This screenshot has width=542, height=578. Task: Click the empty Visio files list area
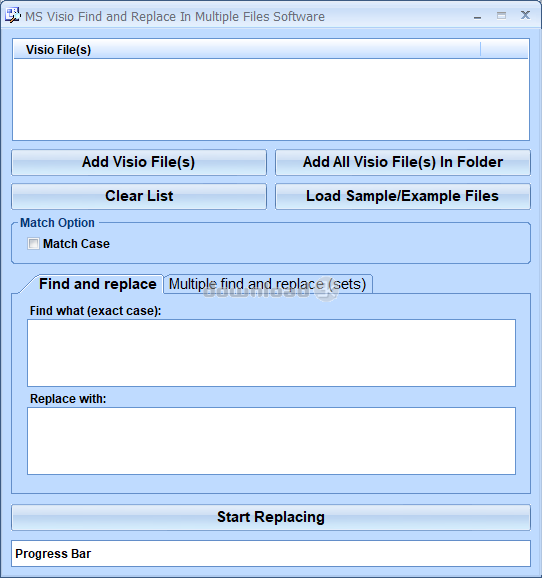[271, 99]
